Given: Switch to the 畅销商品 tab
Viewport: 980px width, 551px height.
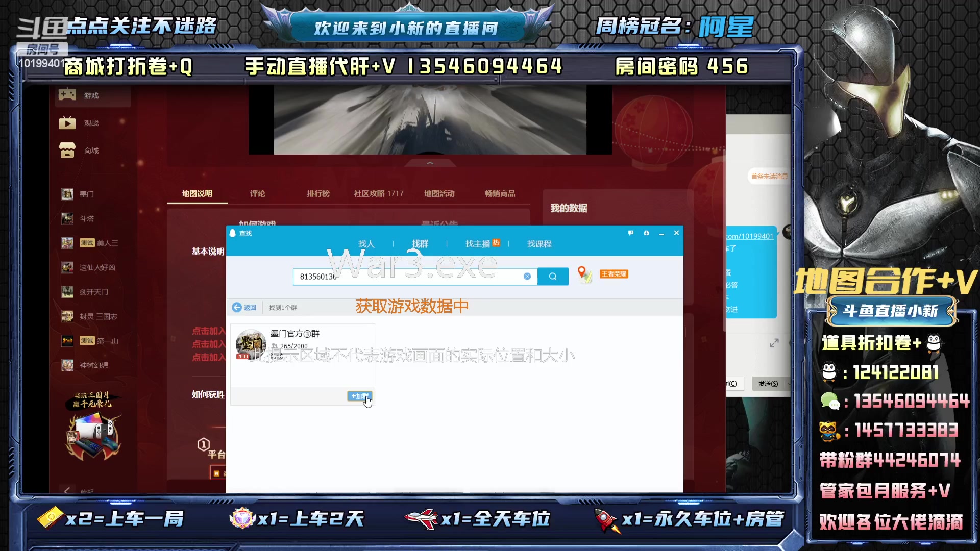Looking at the screenshot, I should pos(500,194).
